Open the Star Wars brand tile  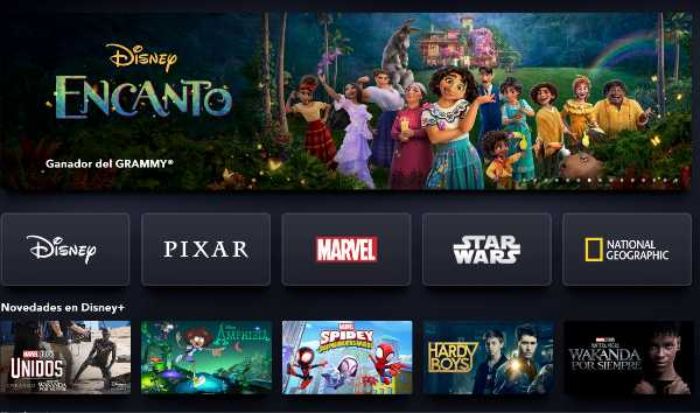click(487, 249)
